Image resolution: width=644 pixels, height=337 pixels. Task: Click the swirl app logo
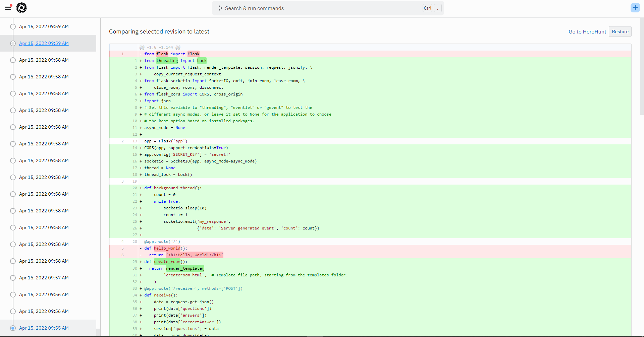coord(21,8)
